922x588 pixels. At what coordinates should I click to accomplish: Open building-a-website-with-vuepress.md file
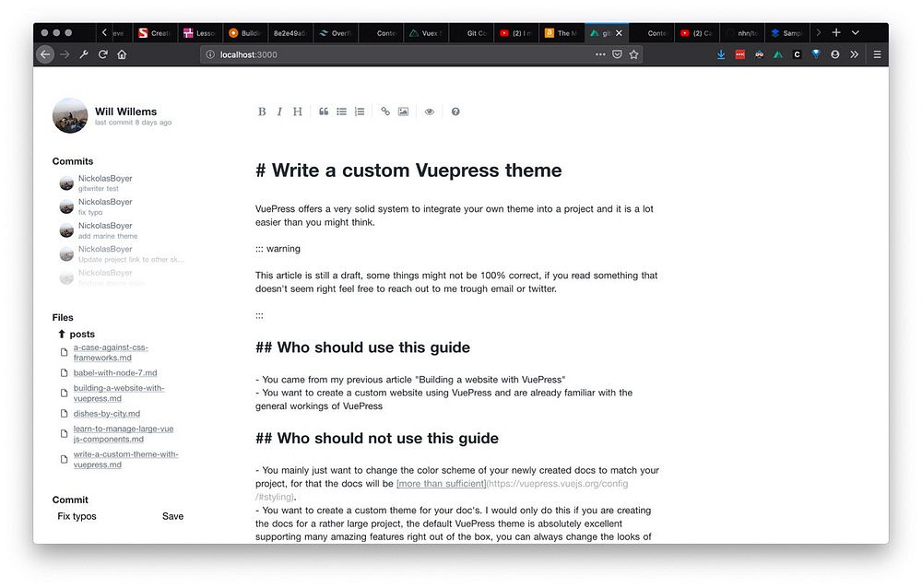(119, 393)
